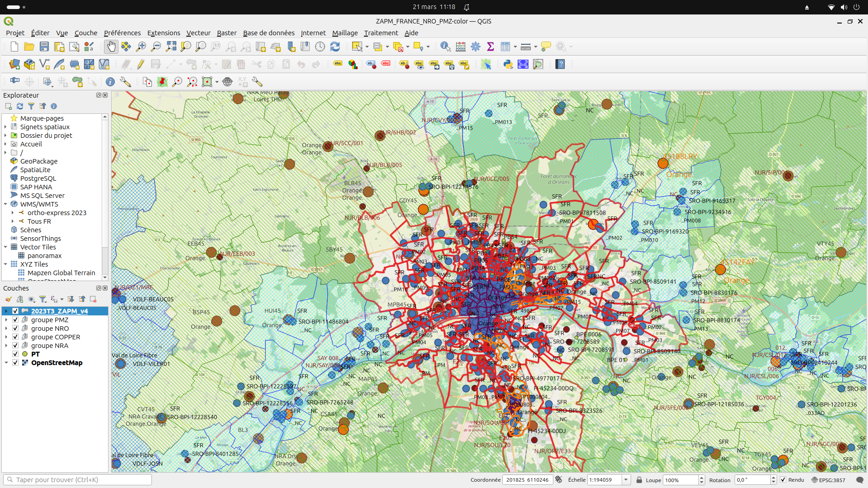The height and width of the screenshot is (488, 868).
Task: Open the measure tool dropdown arrow
Action: 535,47
